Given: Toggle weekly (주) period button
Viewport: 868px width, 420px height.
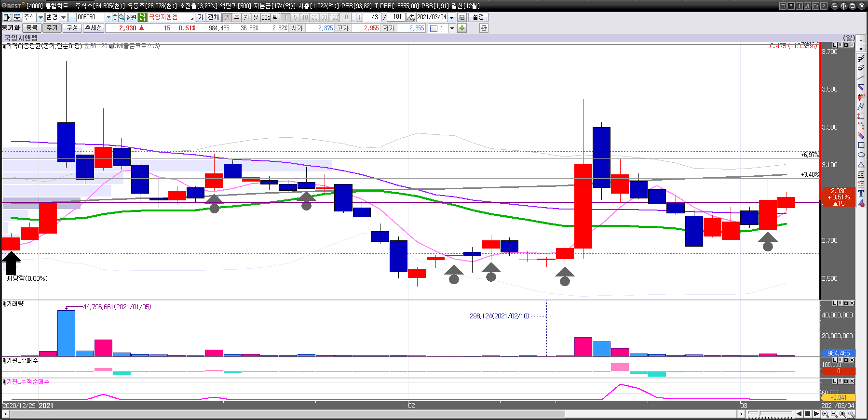Looking at the screenshot, I should 237,17.
